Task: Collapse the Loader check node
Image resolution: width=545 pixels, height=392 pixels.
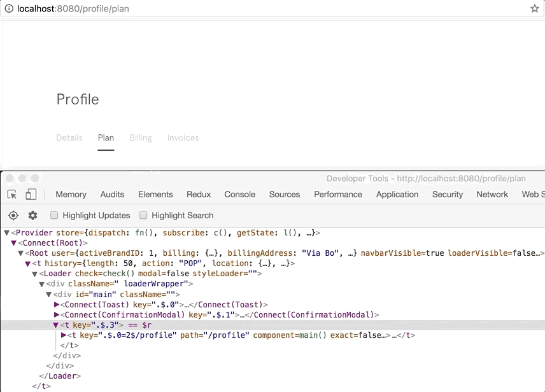Action: click(x=35, y=274)
